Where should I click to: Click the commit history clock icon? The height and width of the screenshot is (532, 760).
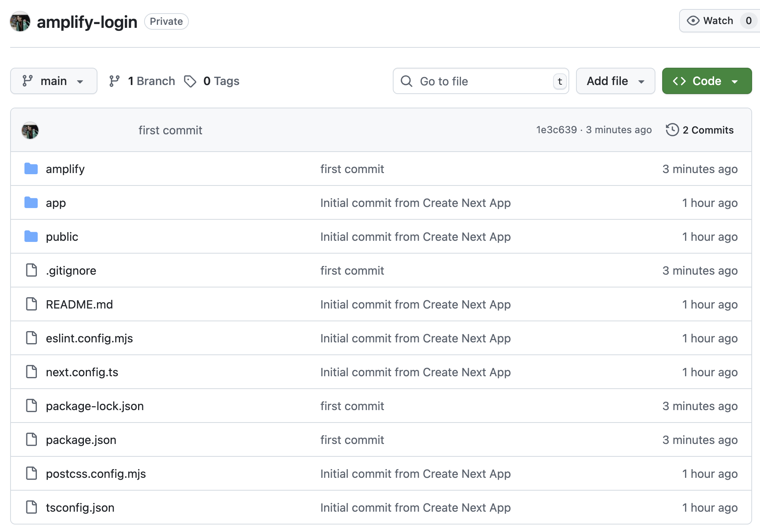click(x=672, y=130)
